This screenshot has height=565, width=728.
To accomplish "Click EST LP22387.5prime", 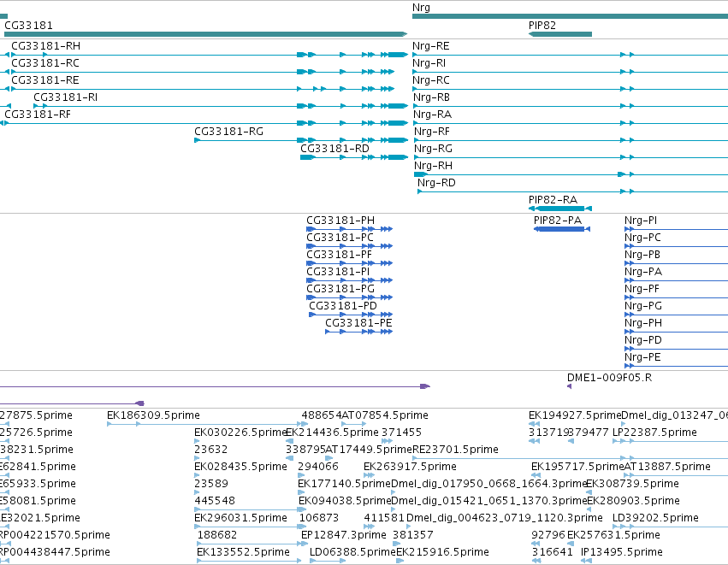I will 654,433.
